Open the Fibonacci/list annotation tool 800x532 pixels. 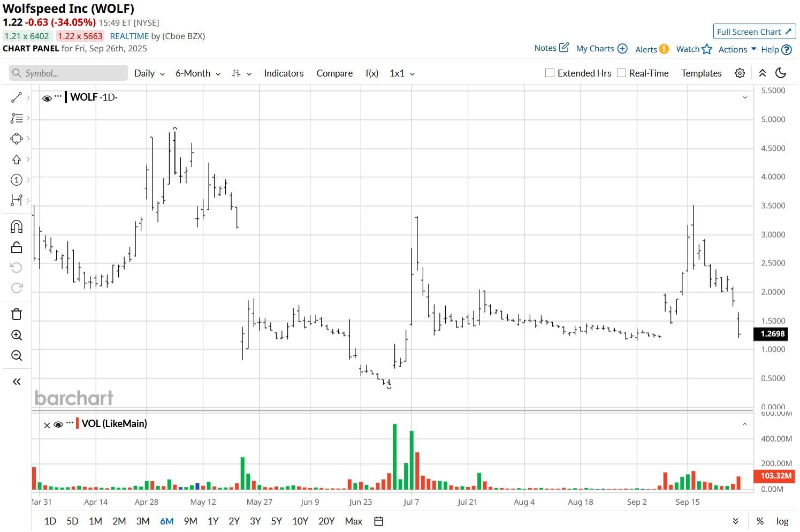pyautogui.click(x=16, y=118)
